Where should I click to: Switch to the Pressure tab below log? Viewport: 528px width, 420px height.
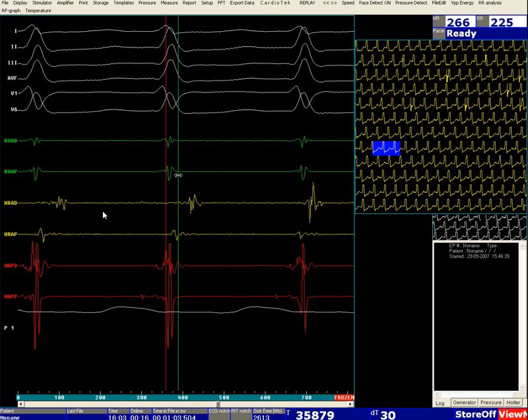coord(490,402)
